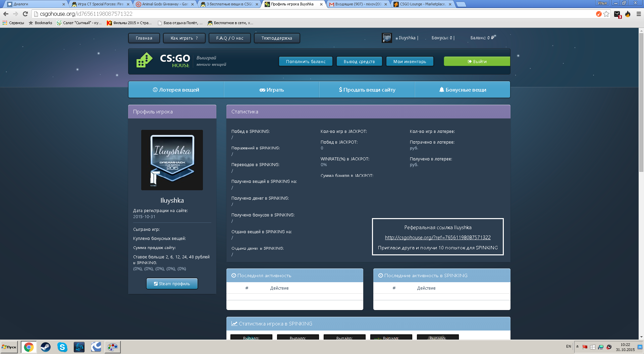Open the Играть menu item

pyautogui.click(x=271, y=90)
